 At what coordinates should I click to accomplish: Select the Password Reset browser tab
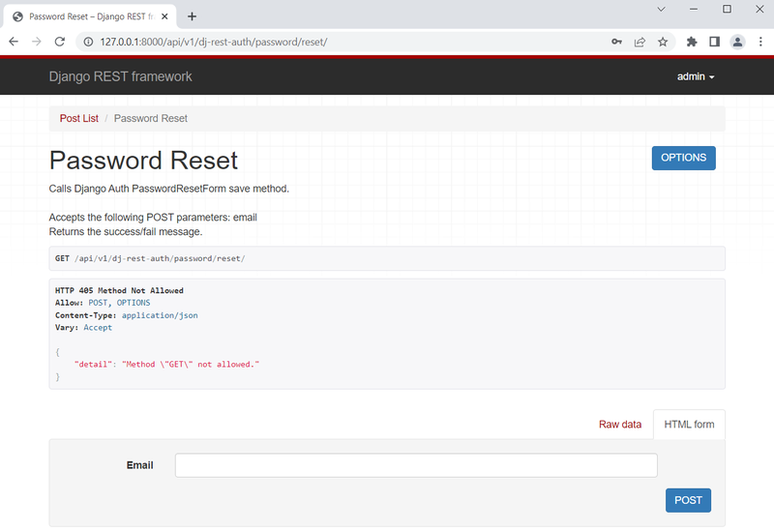89,16
